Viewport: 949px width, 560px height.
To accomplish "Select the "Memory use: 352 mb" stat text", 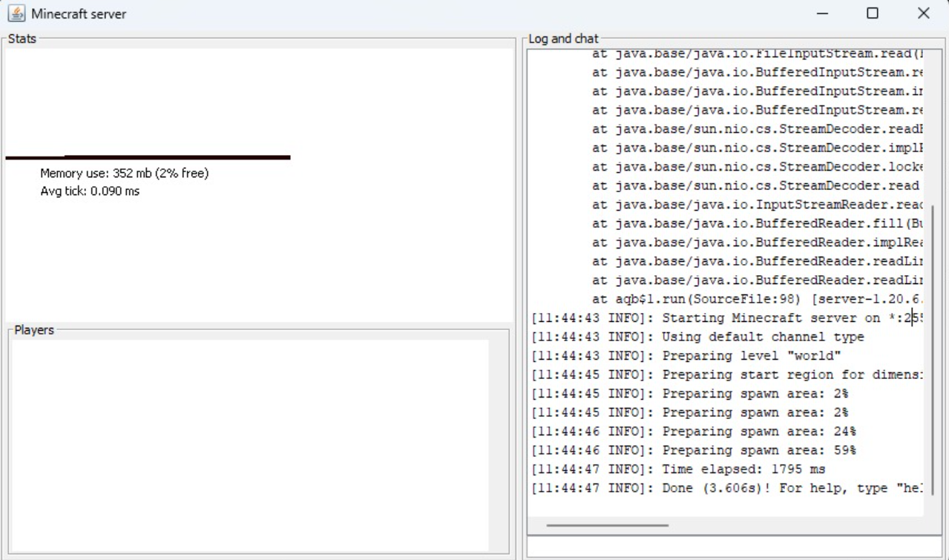I will click(x=123, y=173).
